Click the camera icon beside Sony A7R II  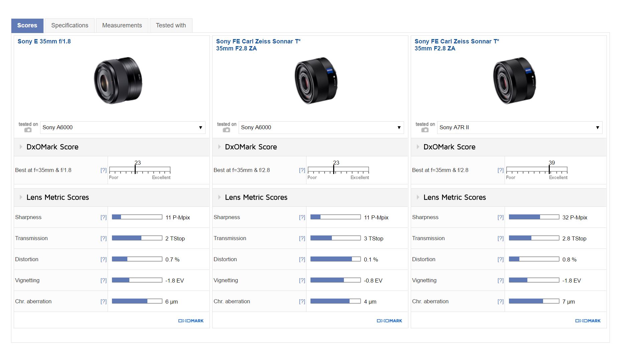point(425,130)
